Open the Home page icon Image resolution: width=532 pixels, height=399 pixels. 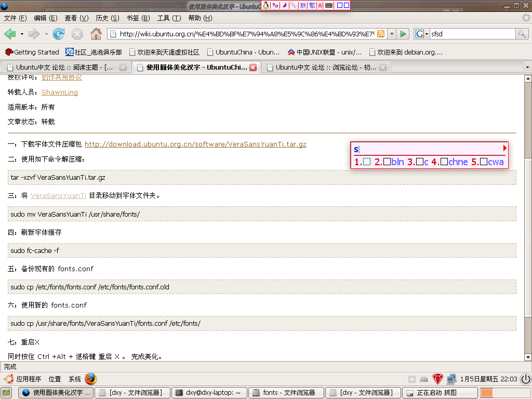pos(96,34)
